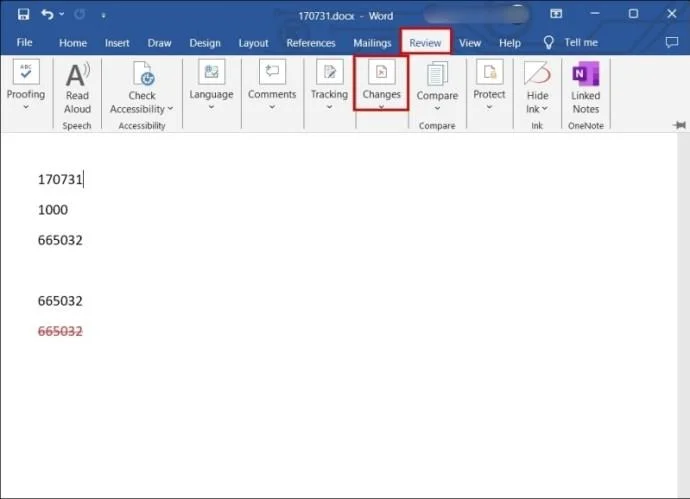This screenshot has width=690, height=499.
Task: Open Customize Quick Access Toolbar dropdown
Action: pos(103,15)
